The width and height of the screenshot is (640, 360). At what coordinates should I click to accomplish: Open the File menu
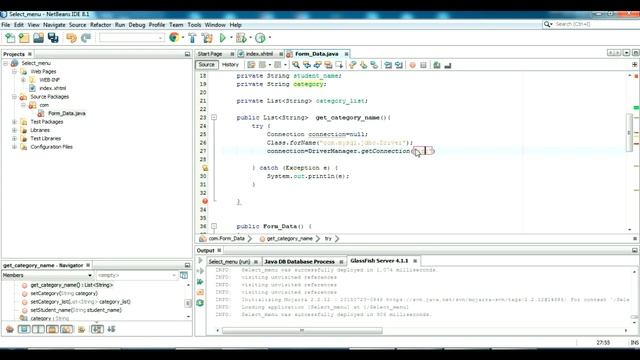pos(6,25)
